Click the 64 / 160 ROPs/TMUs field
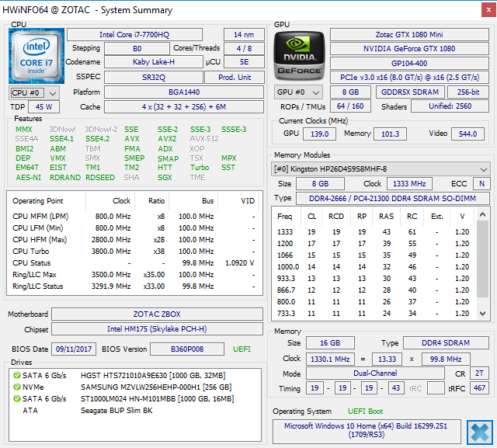The height and width of the screenshot is (448, 497). point(350,106)
